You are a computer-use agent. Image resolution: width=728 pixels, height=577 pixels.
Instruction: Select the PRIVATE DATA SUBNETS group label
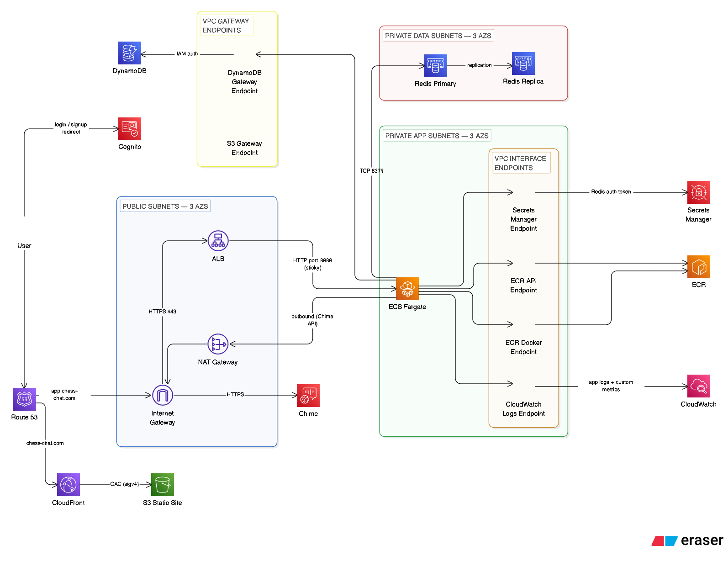438,36
